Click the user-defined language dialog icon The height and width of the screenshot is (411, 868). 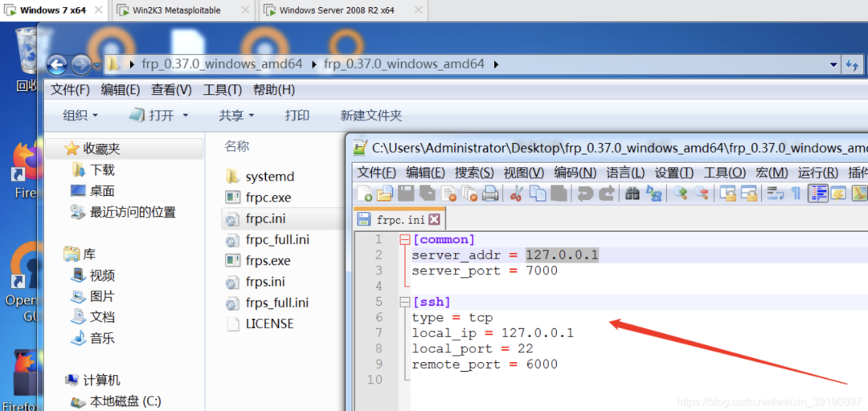[838, 193]
